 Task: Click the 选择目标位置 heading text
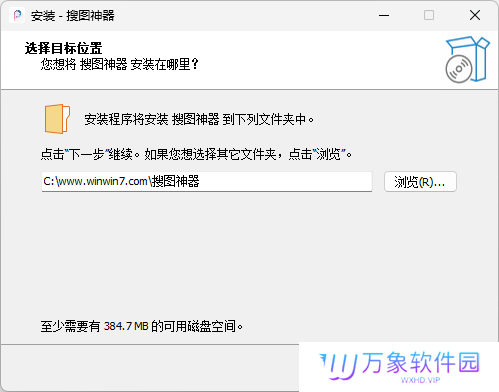coord(63,48)
